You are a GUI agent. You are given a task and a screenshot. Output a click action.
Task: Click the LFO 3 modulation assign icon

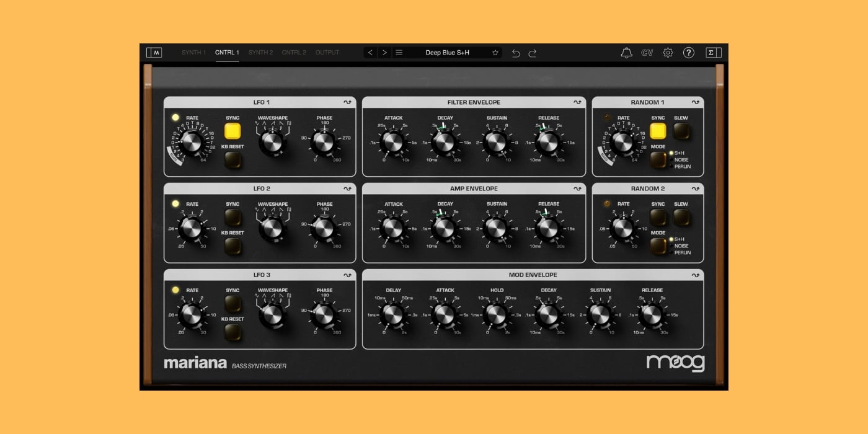(348, 275)
